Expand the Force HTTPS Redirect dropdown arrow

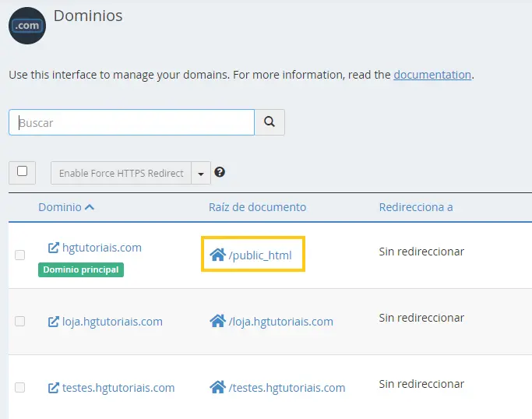pos(201,173)
